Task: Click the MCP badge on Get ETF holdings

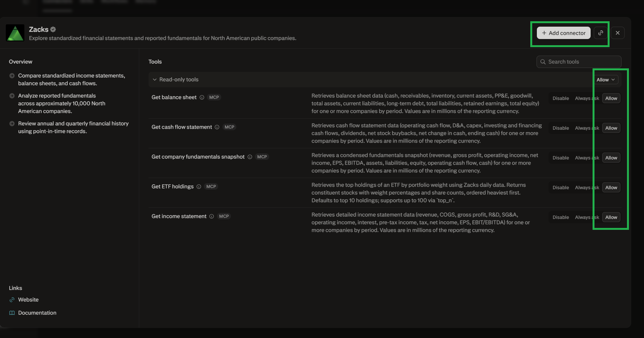Action: 211,187
